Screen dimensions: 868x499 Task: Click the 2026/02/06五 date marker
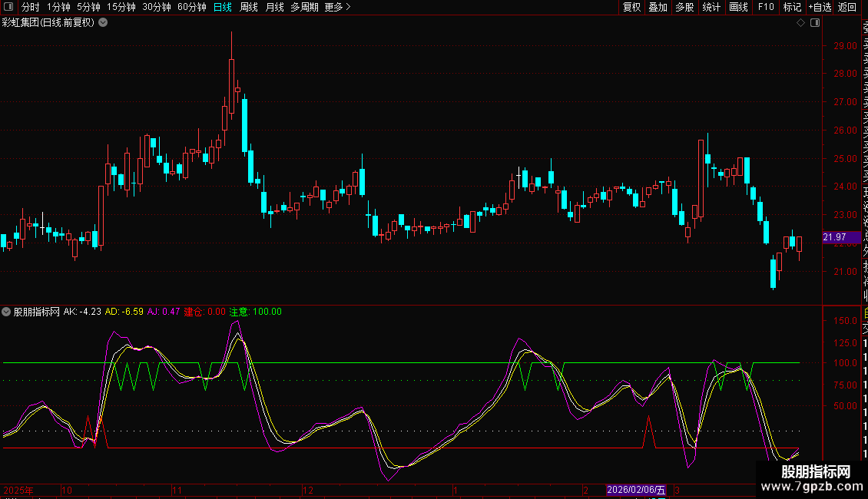[636, 490]
